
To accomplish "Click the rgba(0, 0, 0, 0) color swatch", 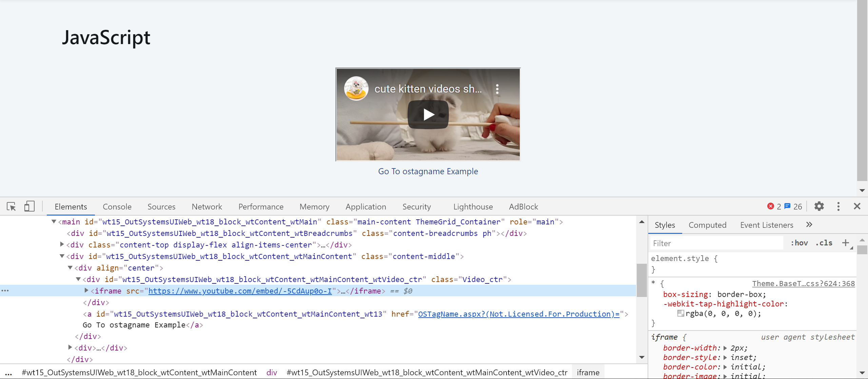I will 680,313.
